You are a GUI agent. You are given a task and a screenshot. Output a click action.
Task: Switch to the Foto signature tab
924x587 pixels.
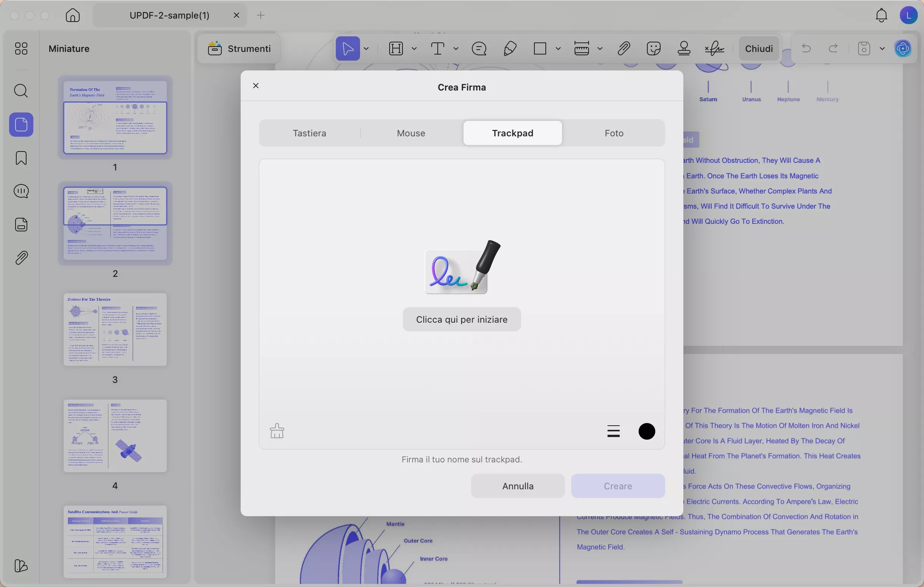[x=613, y=133]
